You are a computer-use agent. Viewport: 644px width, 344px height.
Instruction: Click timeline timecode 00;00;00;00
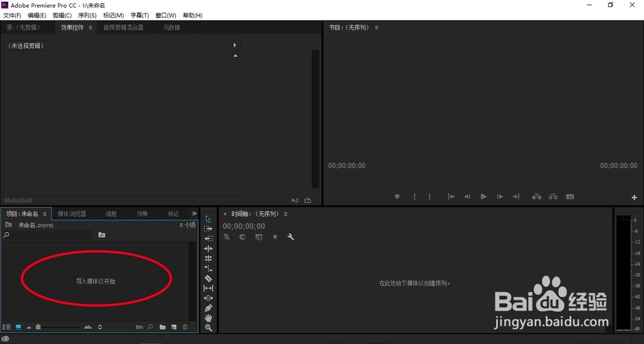pos(244,226)
